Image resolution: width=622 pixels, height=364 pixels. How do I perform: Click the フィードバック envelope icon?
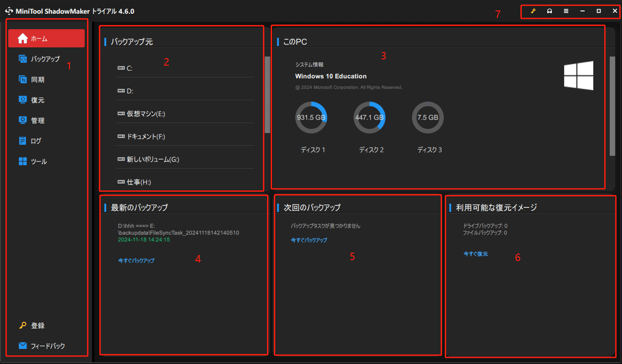[23, 346]
